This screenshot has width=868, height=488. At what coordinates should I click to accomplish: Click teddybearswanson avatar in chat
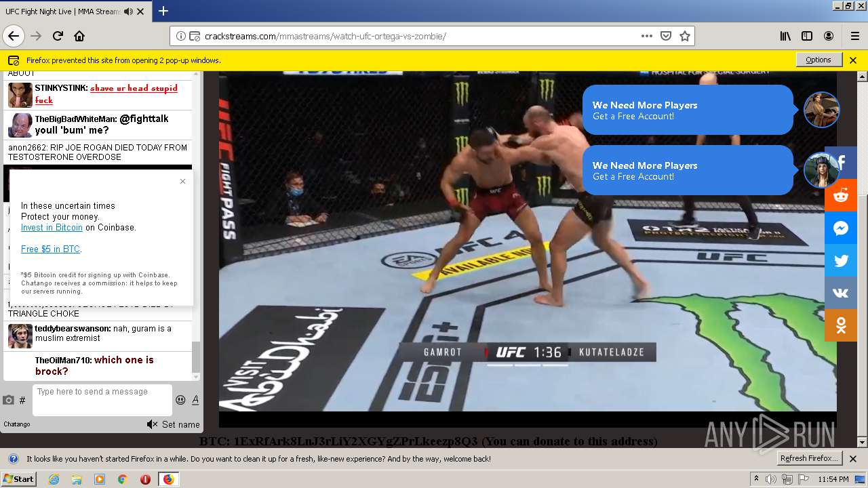pyautogui.click(x=20, y=335)
